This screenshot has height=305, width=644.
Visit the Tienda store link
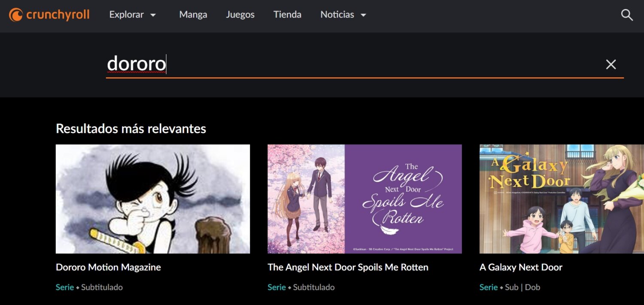(287, 15)
